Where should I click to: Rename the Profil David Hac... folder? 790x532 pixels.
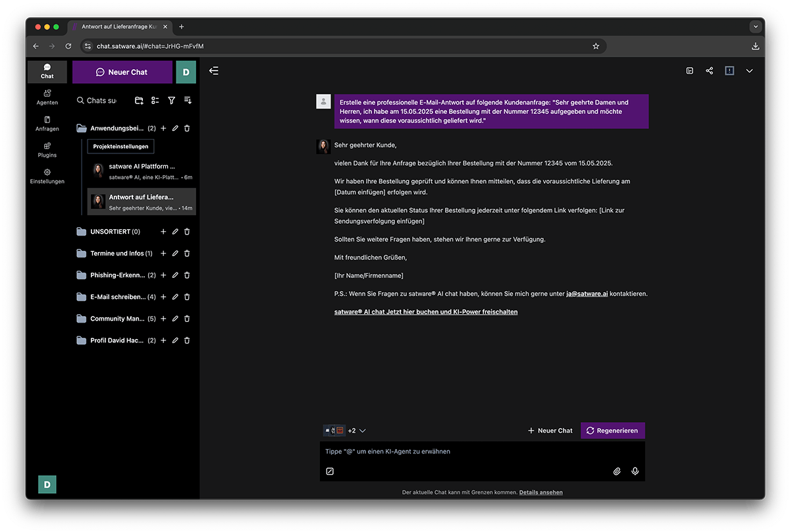[175, 340]
